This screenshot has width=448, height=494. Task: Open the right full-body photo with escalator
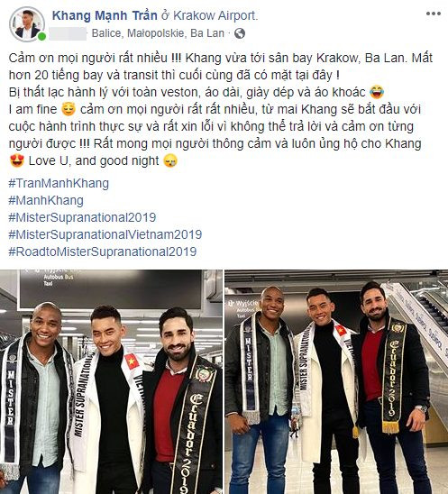336,382
